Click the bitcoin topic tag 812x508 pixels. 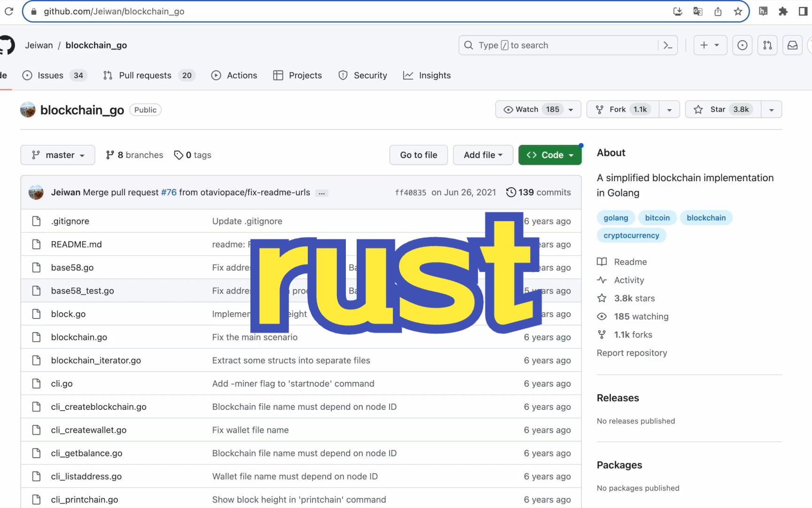click(x=657, y=218)
